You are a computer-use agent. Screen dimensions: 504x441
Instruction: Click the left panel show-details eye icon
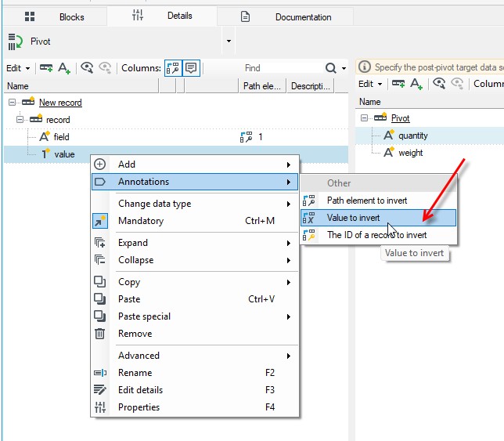pyautogui.click(x=87, y=68)
